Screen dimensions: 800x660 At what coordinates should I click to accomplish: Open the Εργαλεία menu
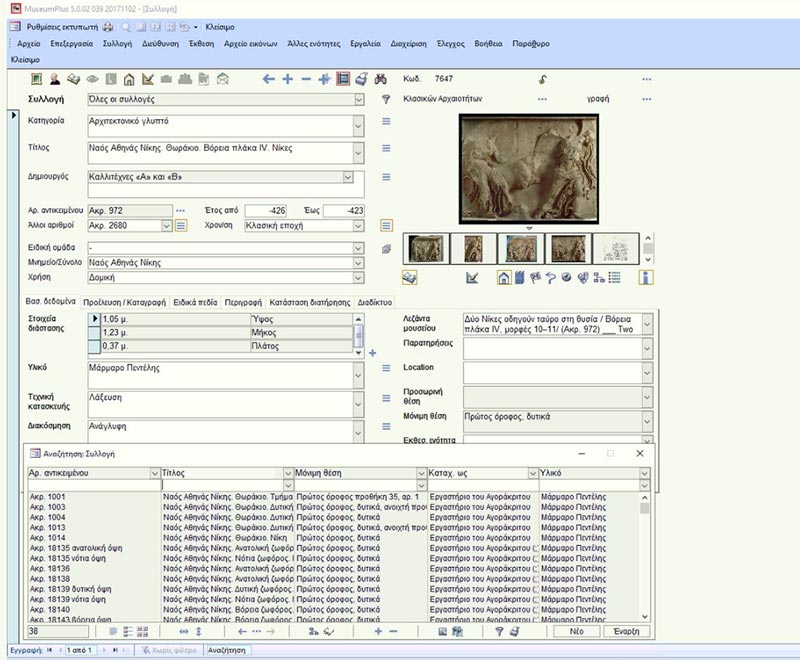click(x=365, y=44)
